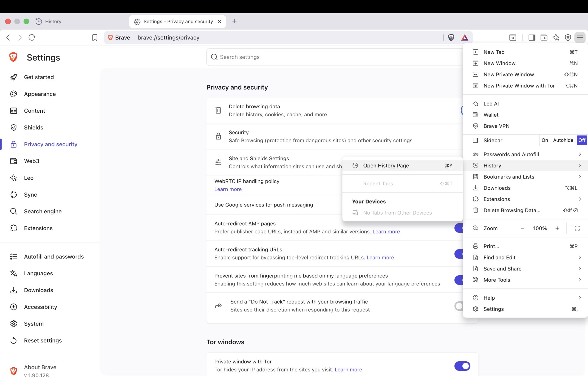The width and height of the screenshot is (588, 382).
Task: Open the Leo AI toolbar icon
Action: (x=556, y=37)
